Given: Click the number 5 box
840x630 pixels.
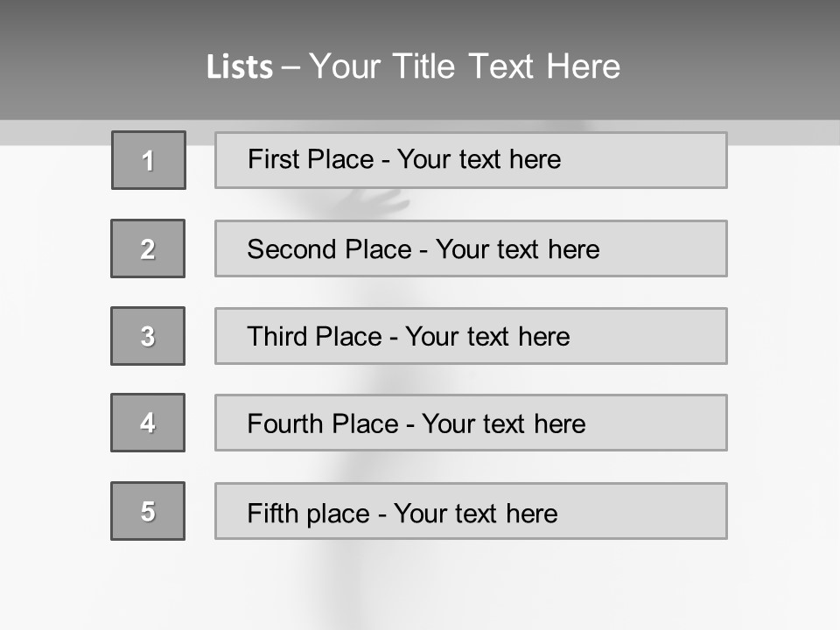Looking at the screenshot, I should (148, 511).
